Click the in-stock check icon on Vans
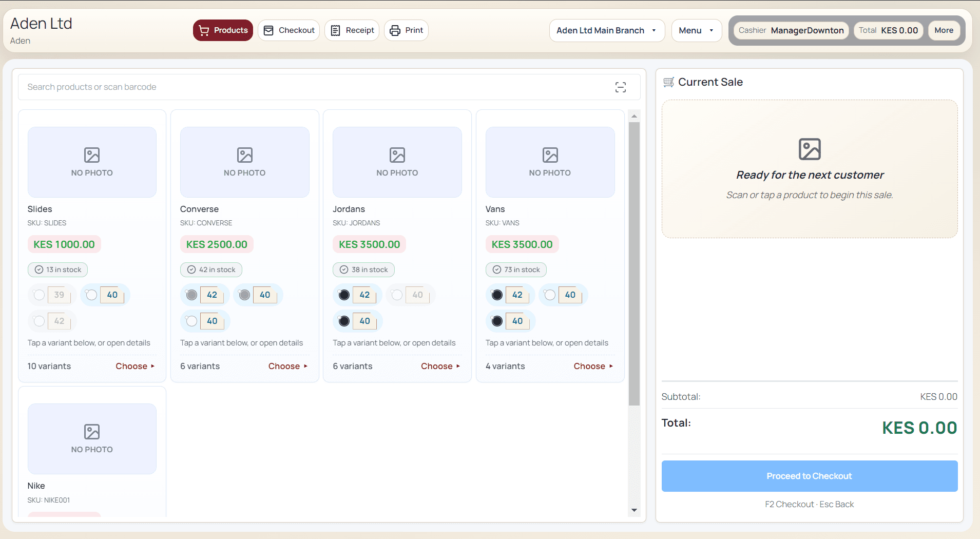The image size is (980, 539). click(497, 269)
